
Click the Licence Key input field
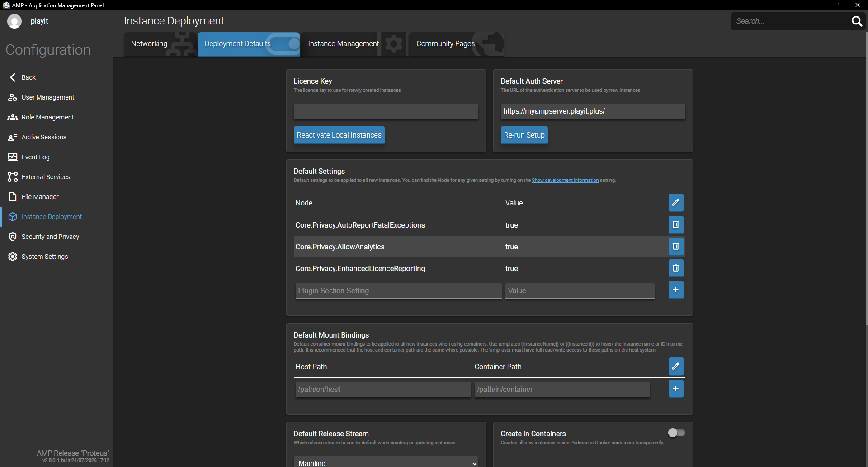point(386,111)
